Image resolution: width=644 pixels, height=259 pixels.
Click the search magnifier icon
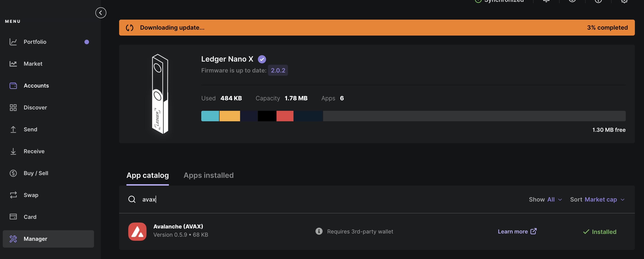132,199
